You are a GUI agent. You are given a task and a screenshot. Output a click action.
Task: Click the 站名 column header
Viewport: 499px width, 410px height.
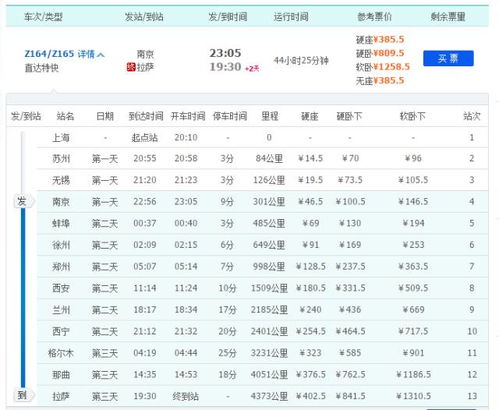click(65, 116)
